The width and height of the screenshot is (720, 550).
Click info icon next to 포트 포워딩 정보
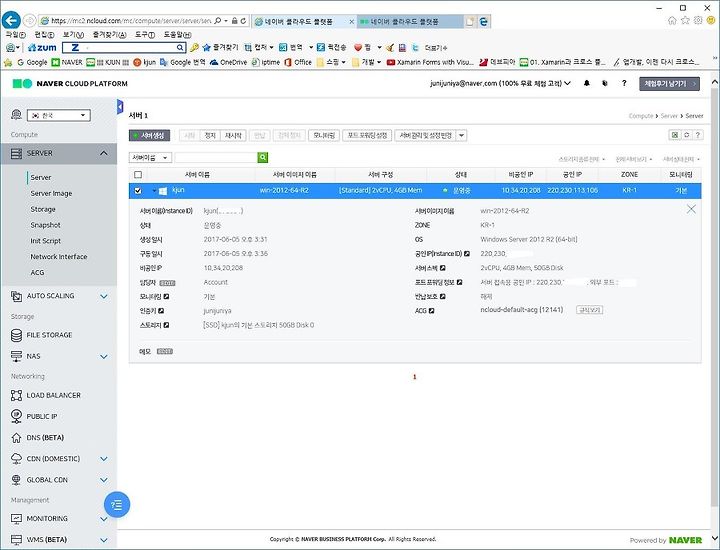[459, 282]
